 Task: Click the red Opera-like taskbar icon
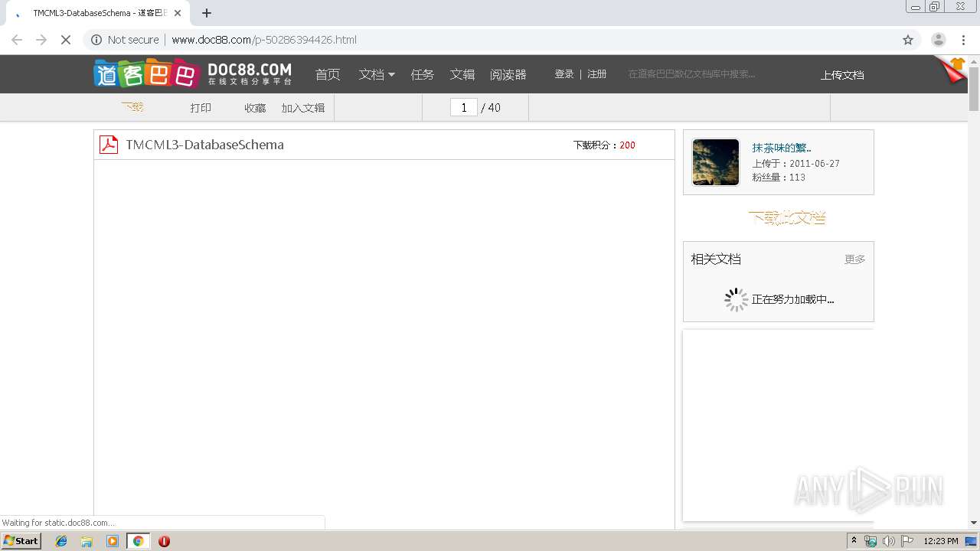coord(164,541)
